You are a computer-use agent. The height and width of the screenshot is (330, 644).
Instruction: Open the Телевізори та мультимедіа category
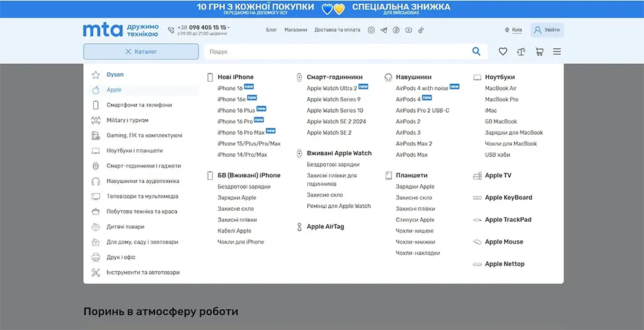[x=142, y=197]
